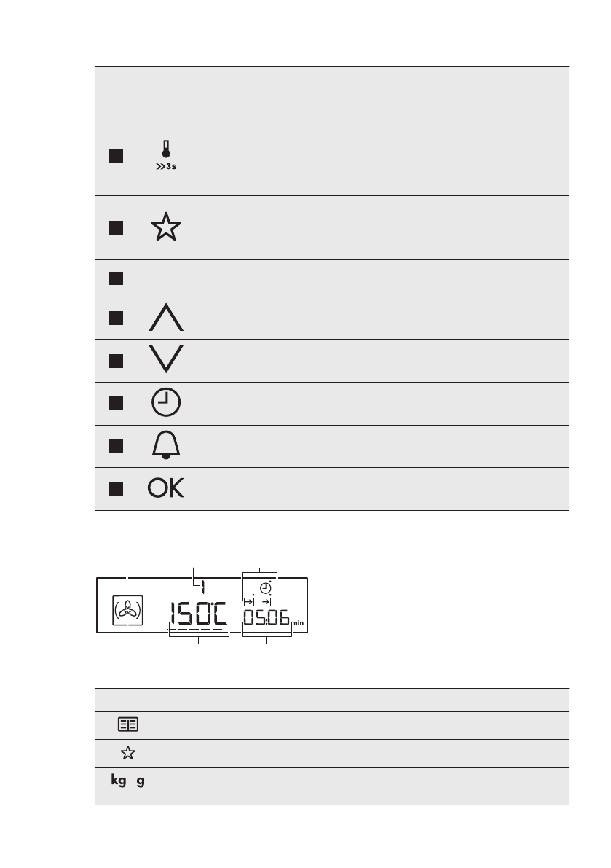Viewport: 611px width, 868px height.
Task: Select the black square next to the thermometer symbol
Action: [x=114, y=156]
